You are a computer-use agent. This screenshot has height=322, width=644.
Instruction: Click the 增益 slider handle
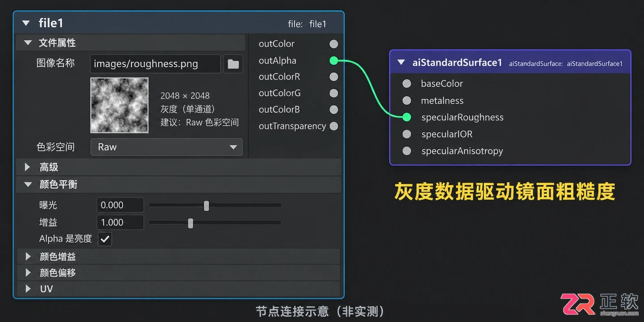[x=191, y=223]
